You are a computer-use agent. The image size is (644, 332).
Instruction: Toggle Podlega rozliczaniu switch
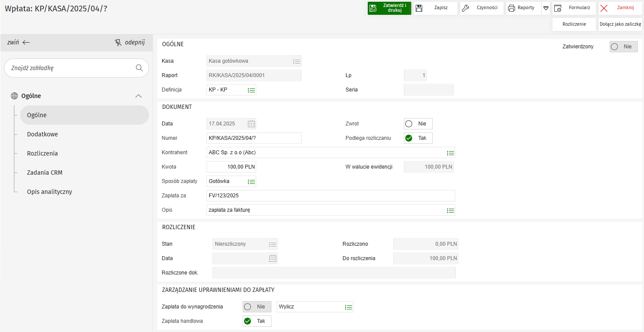tap(418, 138)
